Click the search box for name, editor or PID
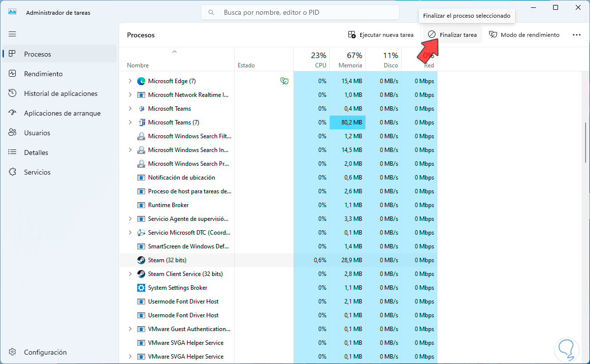 pos(300,12)
